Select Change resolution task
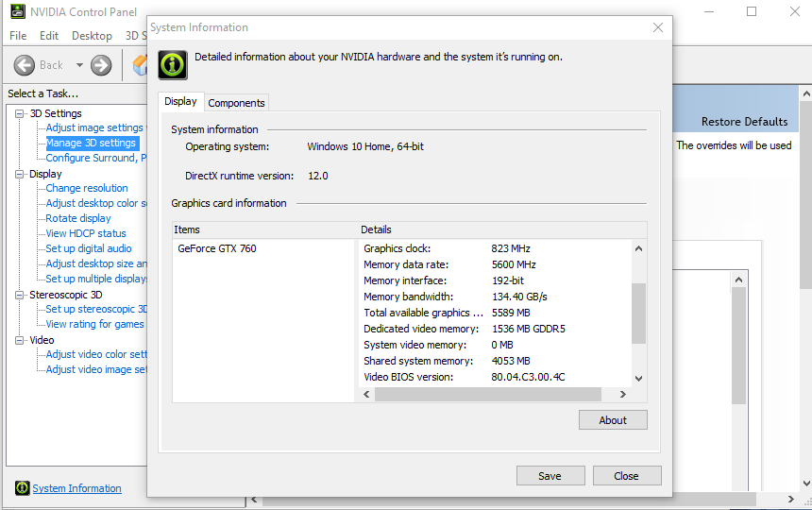This screenshot has height=510, width=812. pyautogui.click(x=87, y=188)
